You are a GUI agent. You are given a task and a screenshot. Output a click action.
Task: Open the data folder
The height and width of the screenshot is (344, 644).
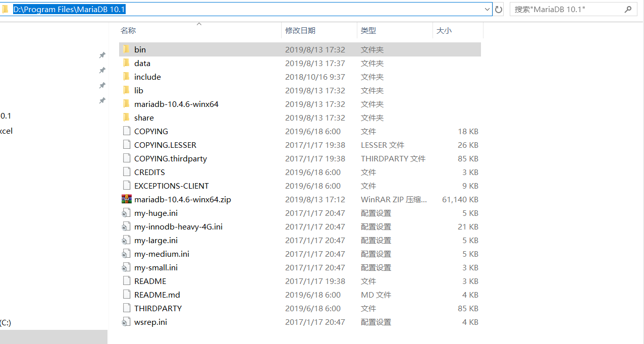pos(142,63)
